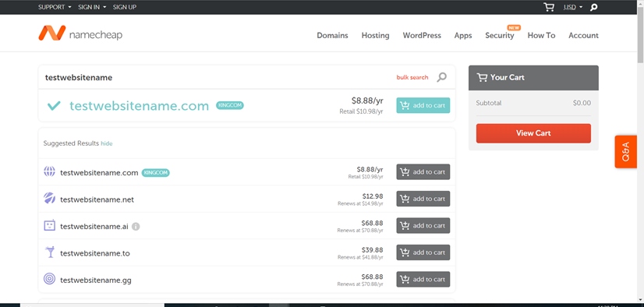Click the testwebsitename.ai domain name
This screenshot has width=644, height=307.
point(94,227)
